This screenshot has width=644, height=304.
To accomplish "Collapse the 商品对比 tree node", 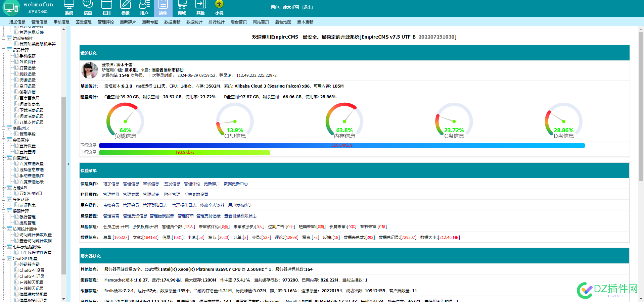I will click(x=4, y=128).
